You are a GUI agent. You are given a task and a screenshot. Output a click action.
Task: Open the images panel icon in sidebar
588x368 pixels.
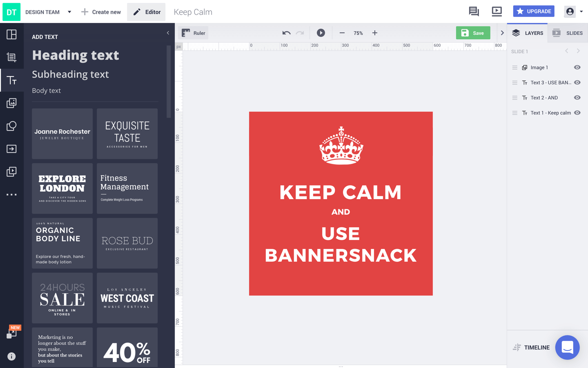tap(11, 103)
